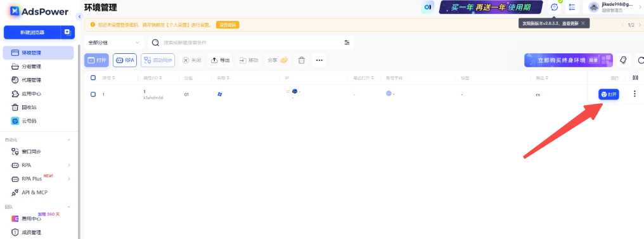Click the magnifier search icon
This screenshot has height=239, width=644.
coord(156,42)
